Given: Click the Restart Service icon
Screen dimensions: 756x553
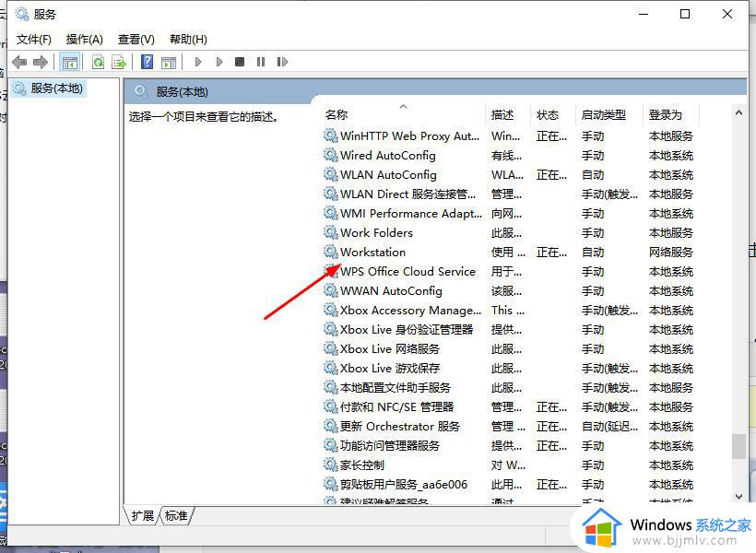Looking at the screenshot, I should pyautogui.click(x=282, y=62).
